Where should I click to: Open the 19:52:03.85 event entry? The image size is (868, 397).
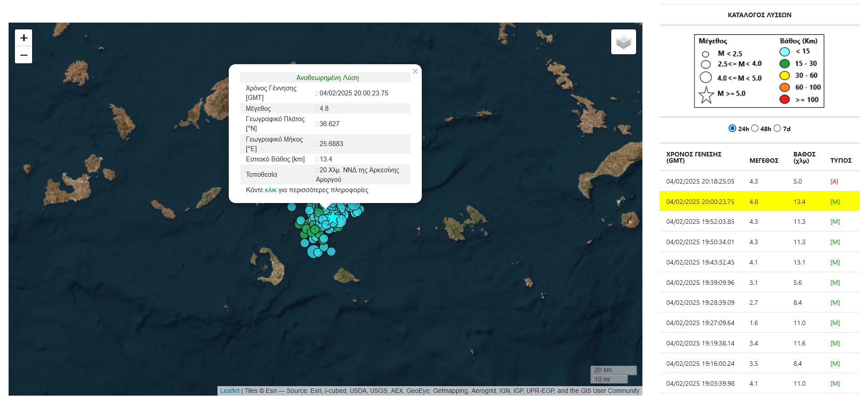point(700,222)
